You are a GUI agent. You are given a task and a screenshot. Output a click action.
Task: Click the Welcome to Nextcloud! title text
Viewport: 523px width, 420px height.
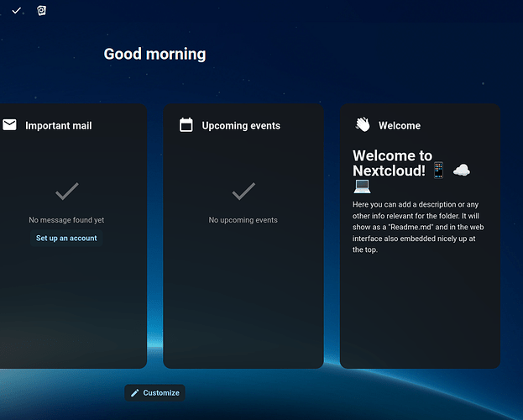(x=392, y=163)
